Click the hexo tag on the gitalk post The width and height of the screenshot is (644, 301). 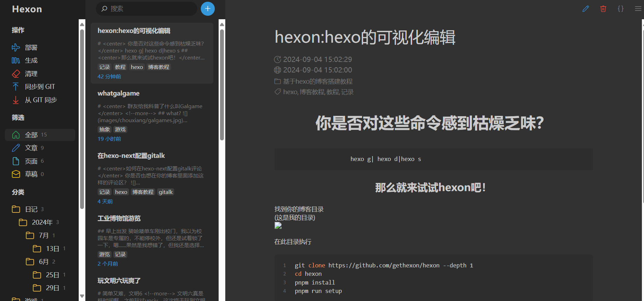point(121,192)
